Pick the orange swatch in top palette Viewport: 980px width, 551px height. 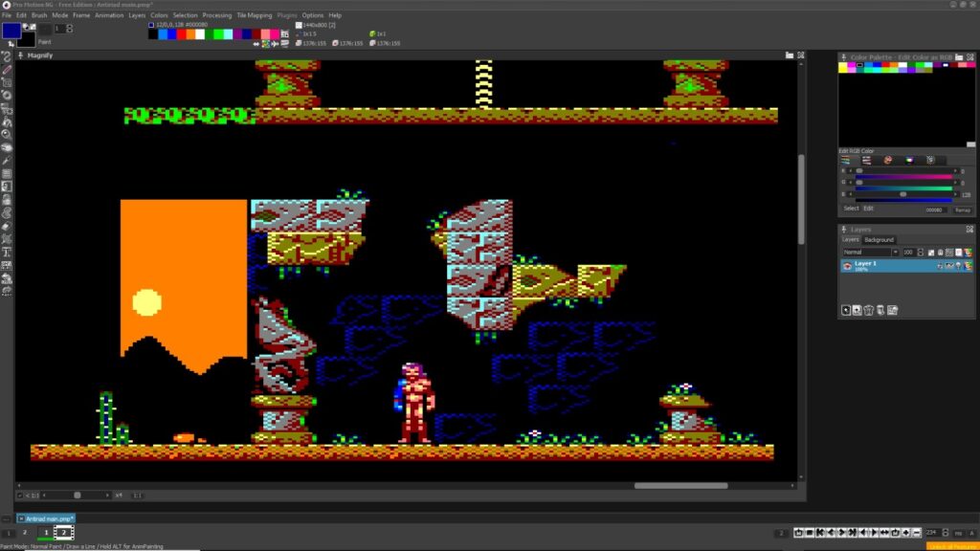coord(190,34)
